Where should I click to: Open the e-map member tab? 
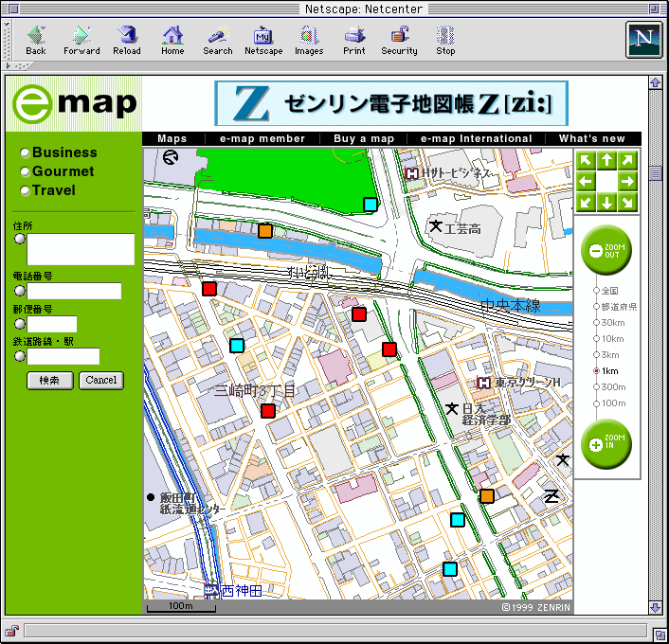click(x=262, y=138)
